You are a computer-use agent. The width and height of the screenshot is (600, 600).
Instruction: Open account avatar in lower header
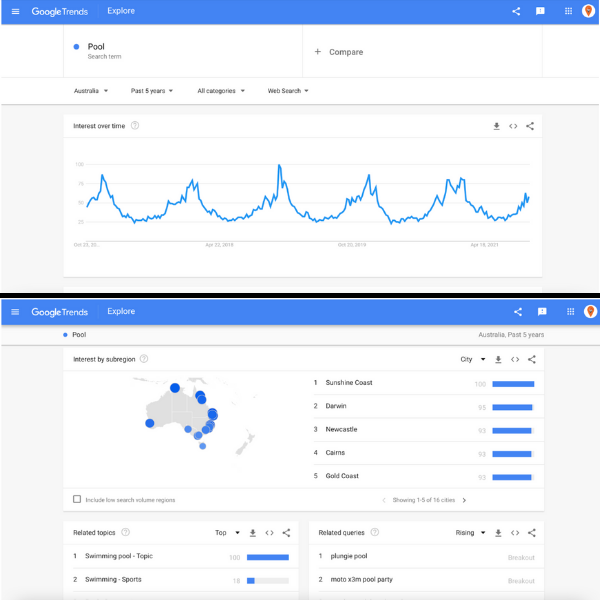click(x=590, y=311)
